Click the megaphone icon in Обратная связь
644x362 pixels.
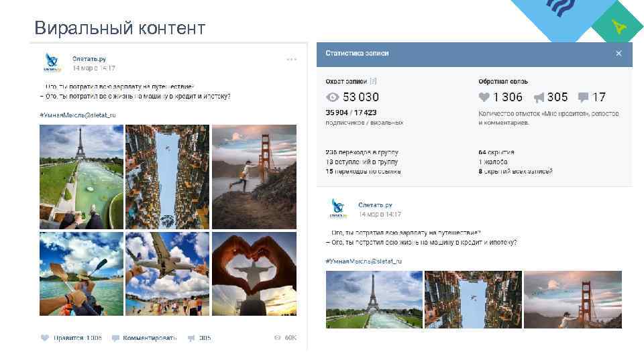click(x=539, y=97)
